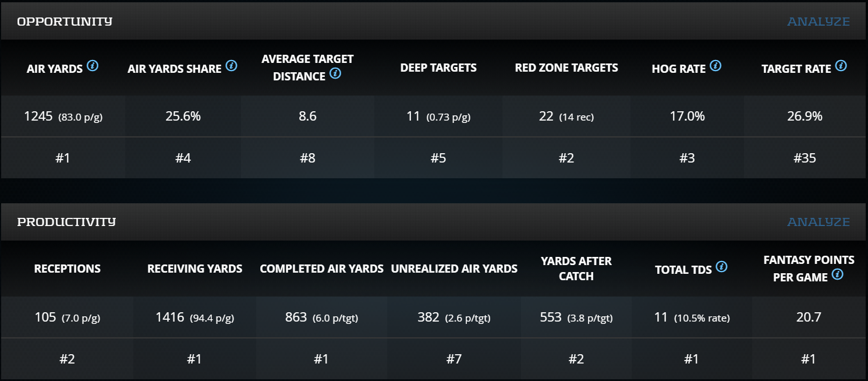Open Analyze link in Opportunity section
Viewport: 868px width, 381px height.
tap(818, 22)
